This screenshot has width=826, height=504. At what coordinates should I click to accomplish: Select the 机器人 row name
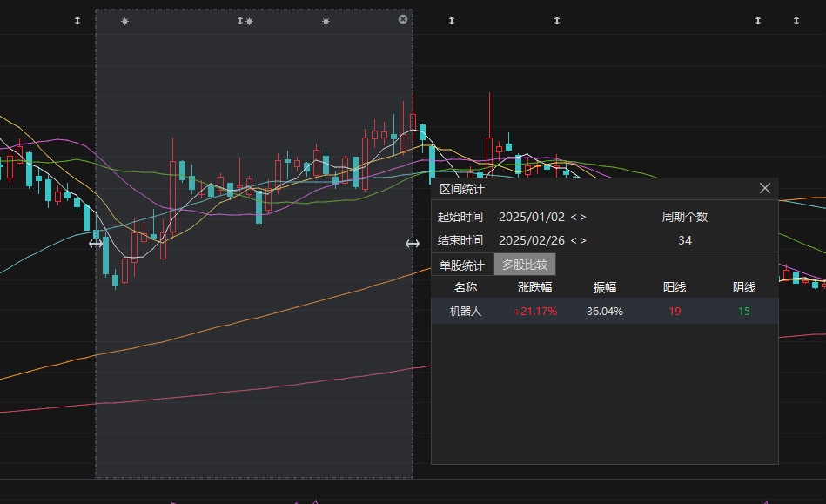click(x=466, y=312)
